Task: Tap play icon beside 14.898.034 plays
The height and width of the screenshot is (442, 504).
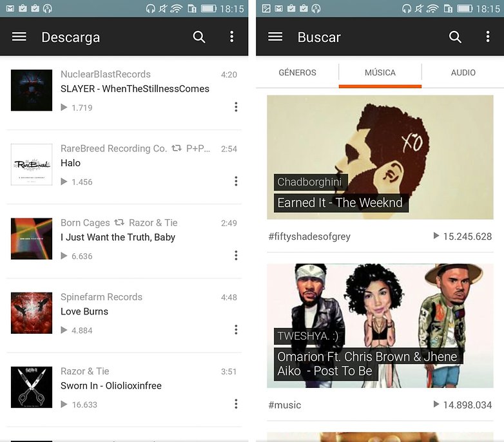Action: coord(436,404)
